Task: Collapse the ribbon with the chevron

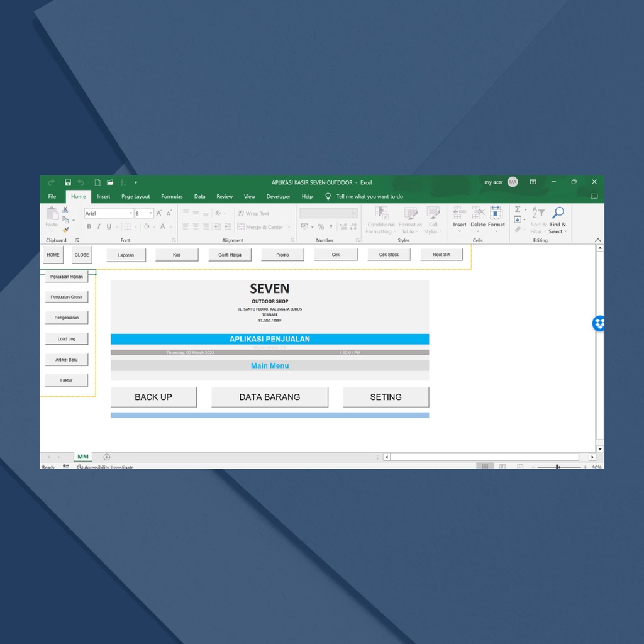Action: coord(598,240)
